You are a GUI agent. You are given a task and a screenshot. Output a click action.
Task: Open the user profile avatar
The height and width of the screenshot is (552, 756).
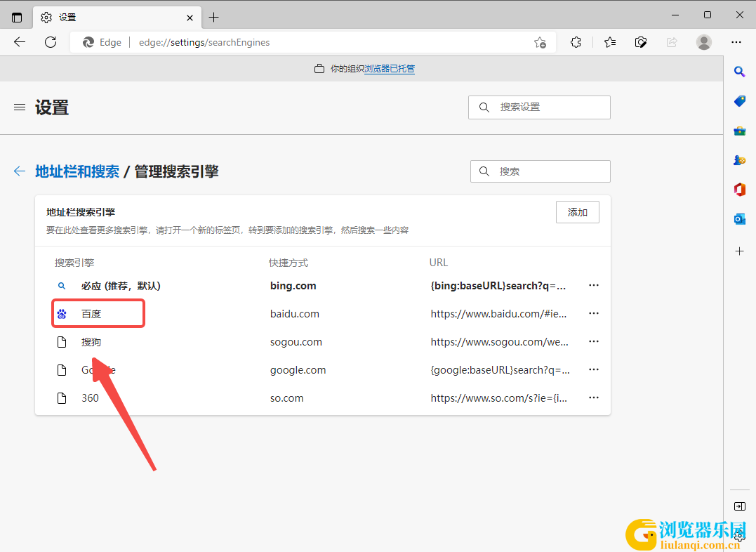[704, 42]
